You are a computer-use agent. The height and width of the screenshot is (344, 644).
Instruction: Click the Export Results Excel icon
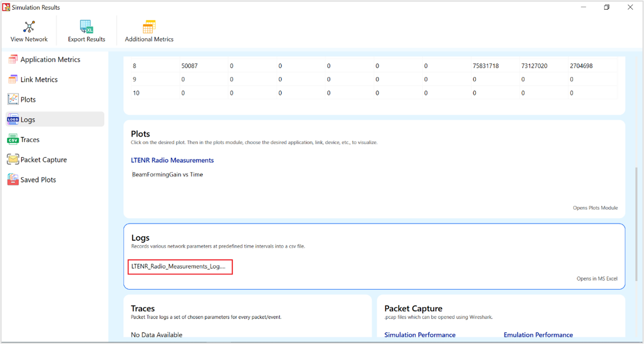pos(86,27)
